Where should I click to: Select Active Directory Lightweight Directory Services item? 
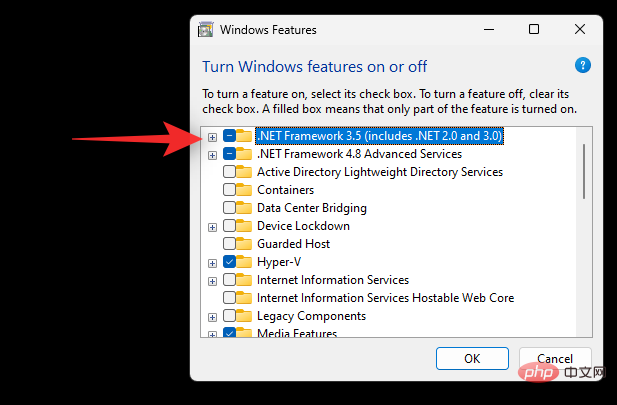379,172
